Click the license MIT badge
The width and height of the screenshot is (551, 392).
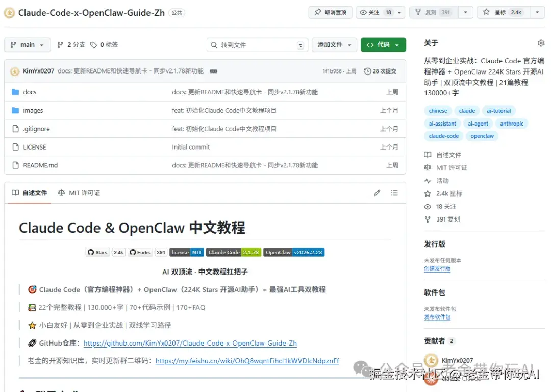(187, 253)
